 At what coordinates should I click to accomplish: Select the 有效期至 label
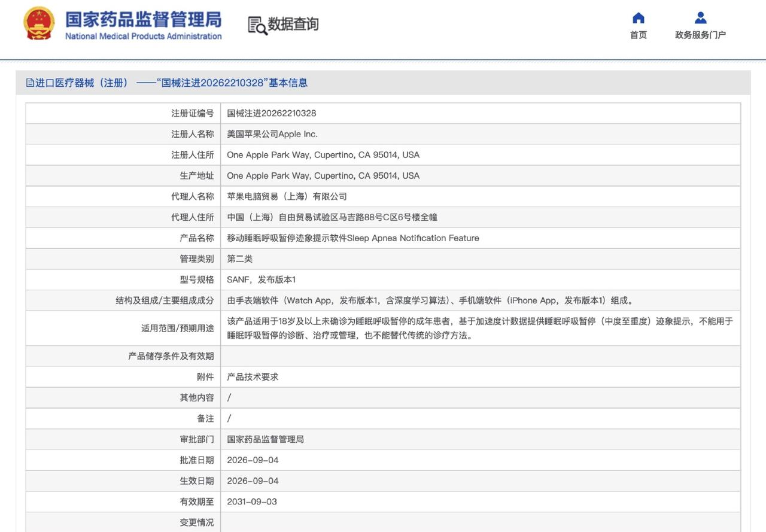pyautogui.click(x=197, y=502)
